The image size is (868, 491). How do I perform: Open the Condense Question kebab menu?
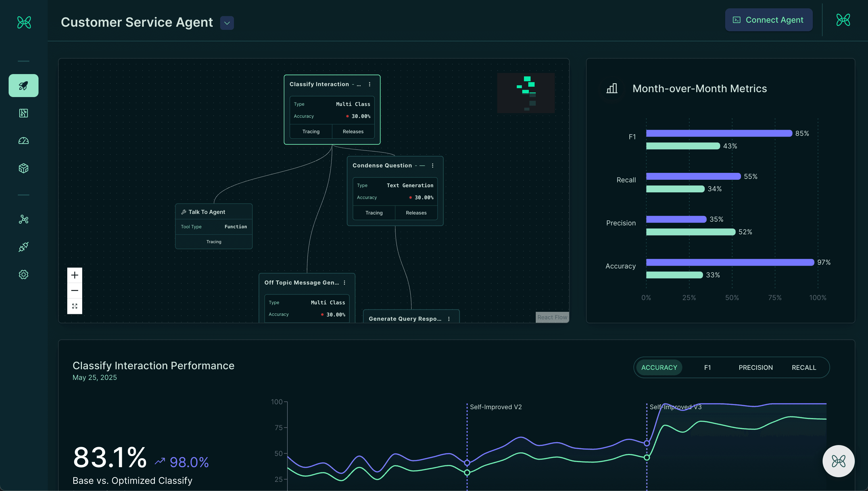[432, 166]
